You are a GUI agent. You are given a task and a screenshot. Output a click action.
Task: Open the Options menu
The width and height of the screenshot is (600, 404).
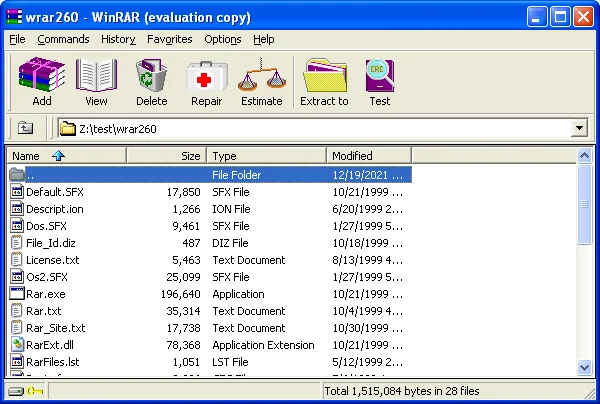click(x=223, y=39)
